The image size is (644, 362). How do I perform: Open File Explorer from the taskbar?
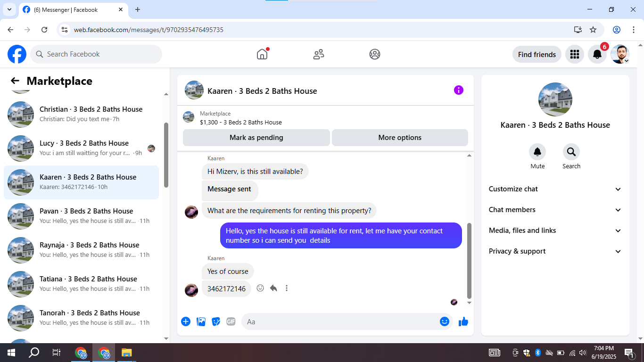(x=126, y=353)
